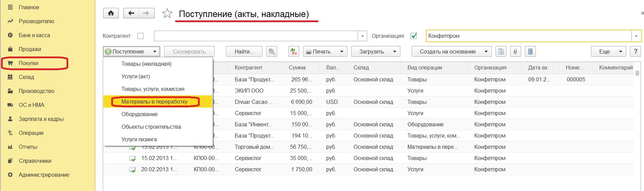
Task: Click the Организация field showing Конфетпром
Action: [x=529, y=36]
